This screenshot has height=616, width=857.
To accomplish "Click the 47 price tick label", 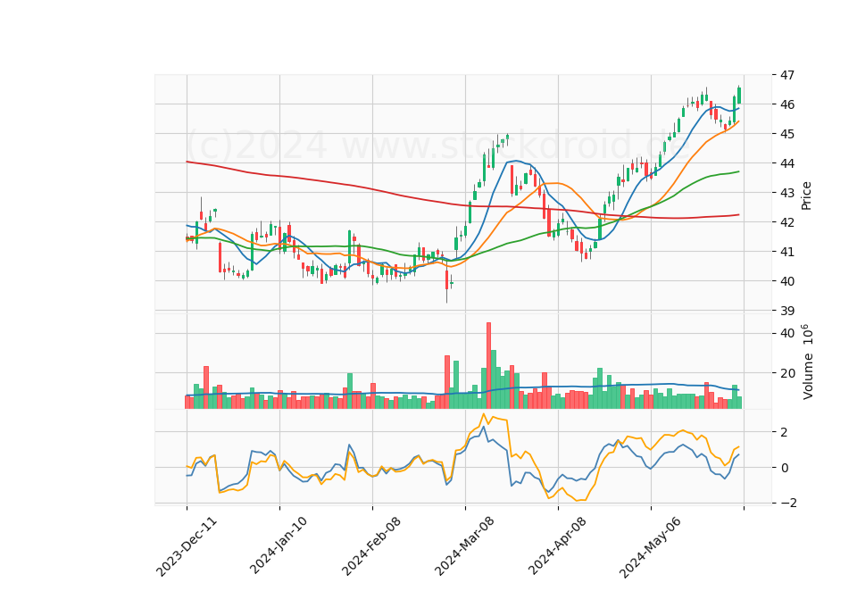I will (787, 75).
